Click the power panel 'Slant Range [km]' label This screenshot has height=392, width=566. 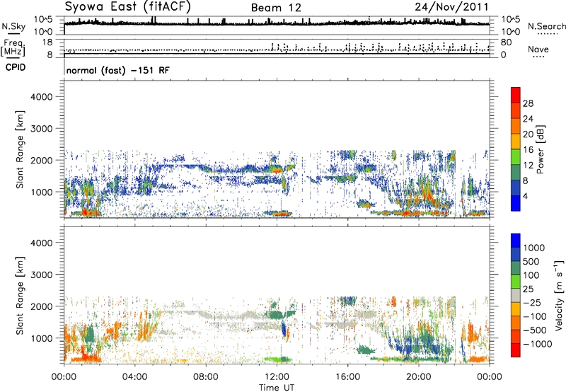tap(20, 149)
